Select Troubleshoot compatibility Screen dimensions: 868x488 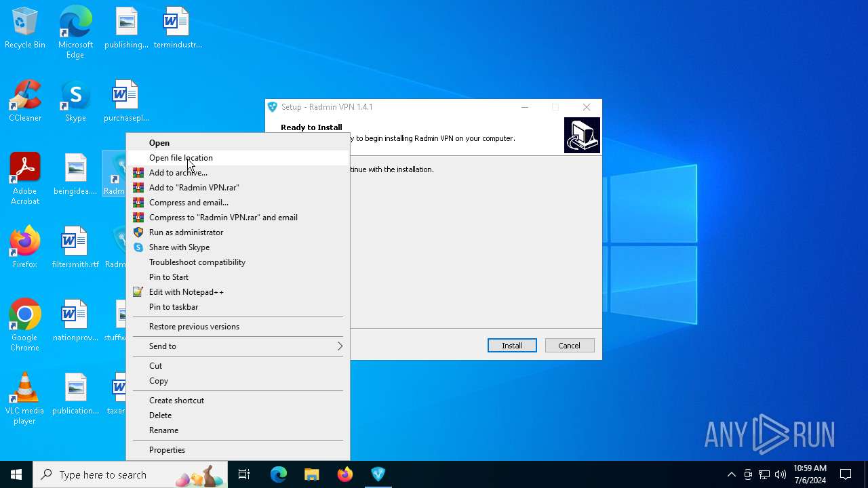pos(238,262)
